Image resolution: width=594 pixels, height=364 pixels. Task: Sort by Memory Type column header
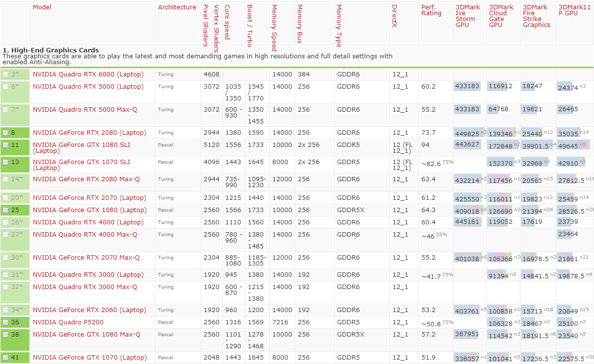[x=338, y=25]
